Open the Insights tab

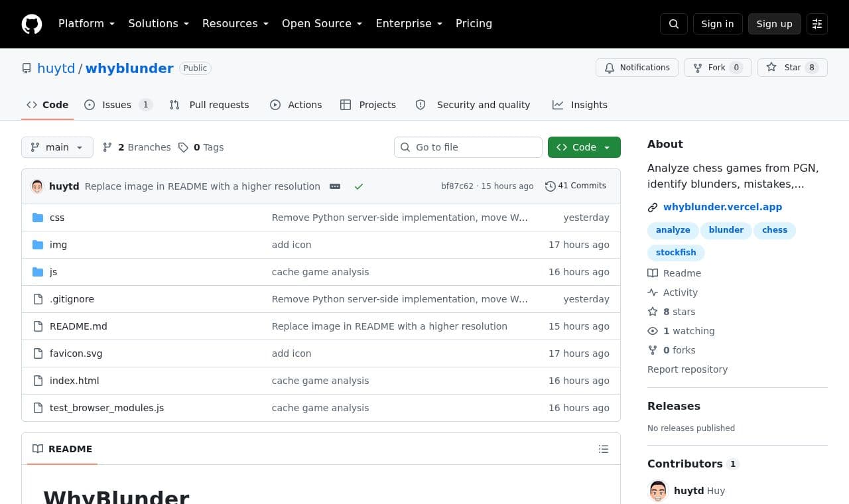[x=580, y=105]
